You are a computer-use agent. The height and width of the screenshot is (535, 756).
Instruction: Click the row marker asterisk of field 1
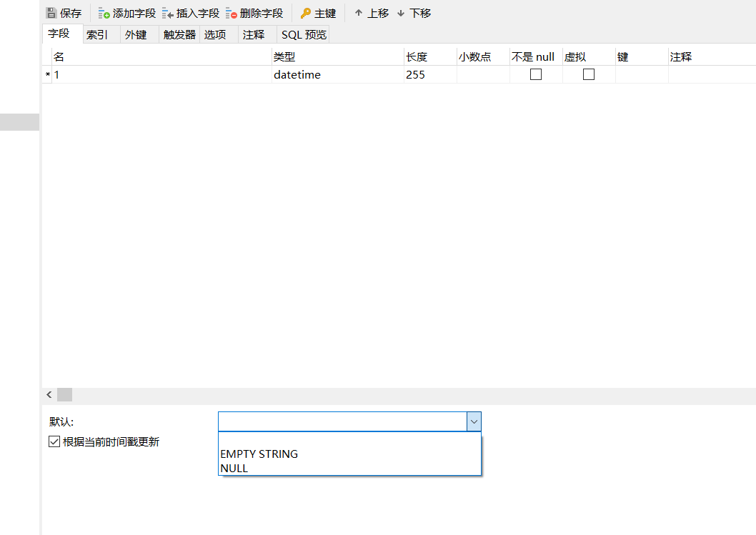pos(47,75)
